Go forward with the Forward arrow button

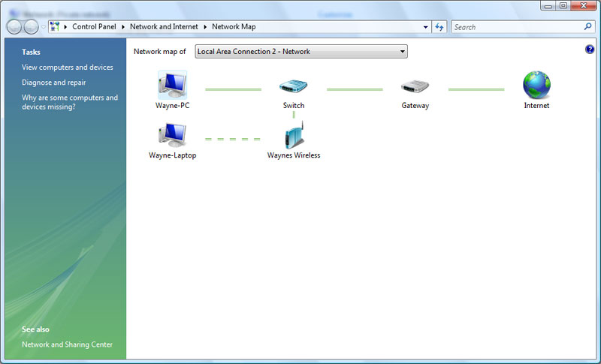point(31,27)
